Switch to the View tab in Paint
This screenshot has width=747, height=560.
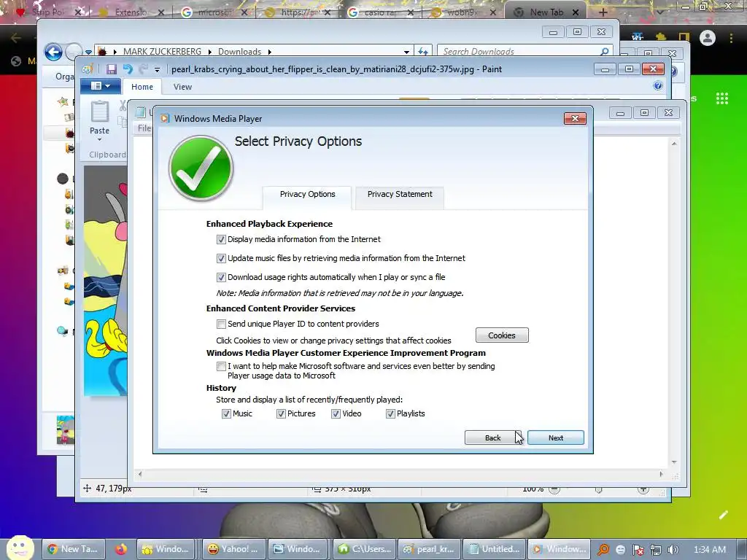point(182,87)
